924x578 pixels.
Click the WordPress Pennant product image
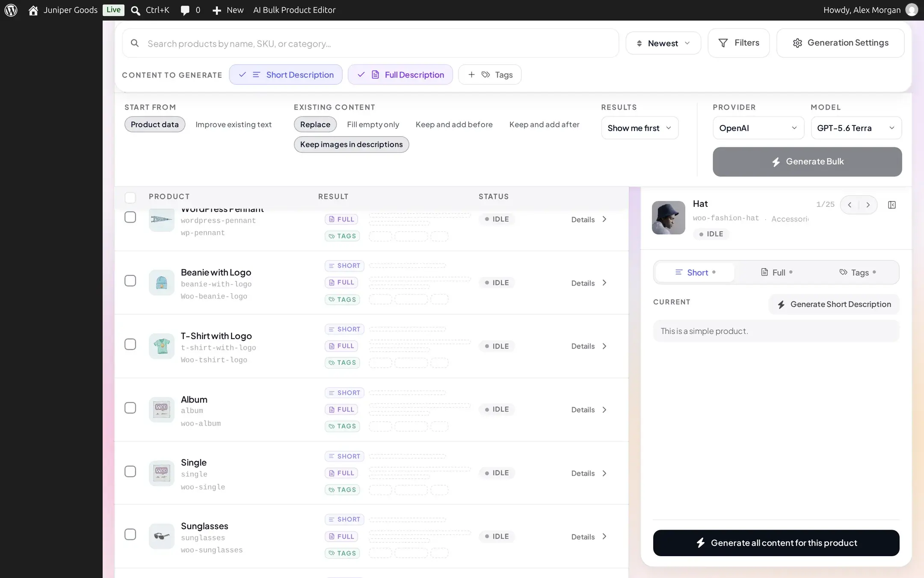[162, 219]
